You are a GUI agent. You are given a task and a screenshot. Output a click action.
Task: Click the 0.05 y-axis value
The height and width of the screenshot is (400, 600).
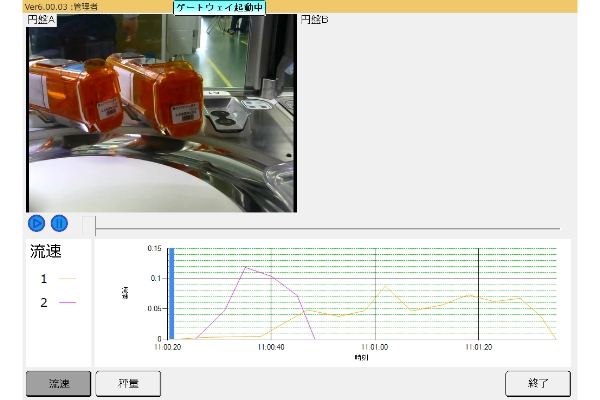[154, 309]
